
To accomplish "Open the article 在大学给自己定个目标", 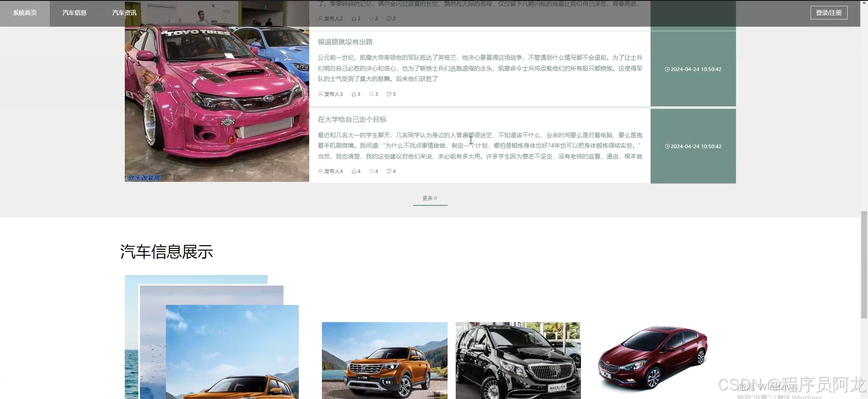I will coord(352,119).
